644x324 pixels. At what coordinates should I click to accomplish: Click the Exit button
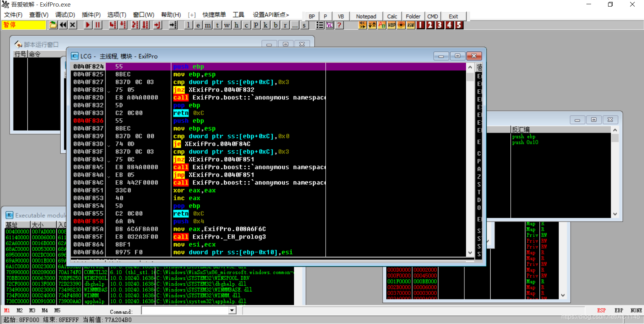(454, 16)
